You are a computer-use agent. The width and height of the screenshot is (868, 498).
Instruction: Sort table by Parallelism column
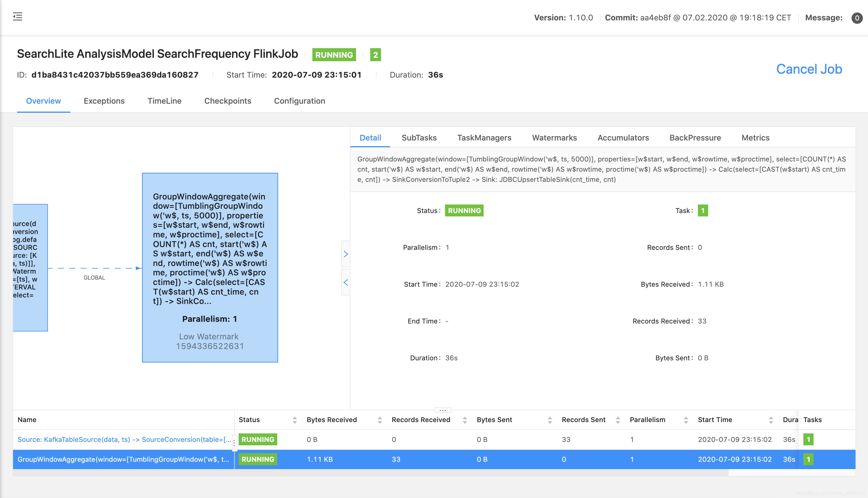tap(685, 420)
